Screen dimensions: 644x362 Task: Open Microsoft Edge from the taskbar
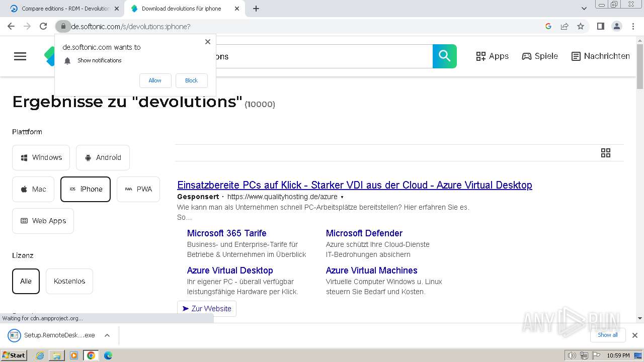(108, 355)
